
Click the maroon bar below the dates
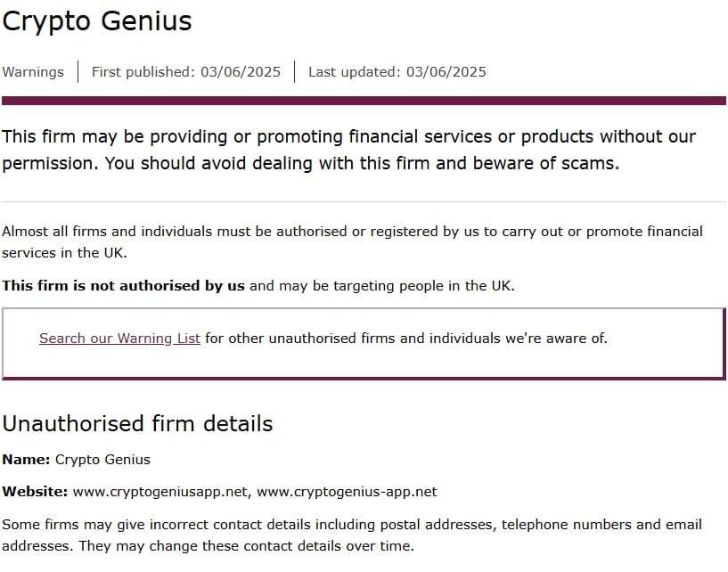pyautogui.click(x=364, y=101)
